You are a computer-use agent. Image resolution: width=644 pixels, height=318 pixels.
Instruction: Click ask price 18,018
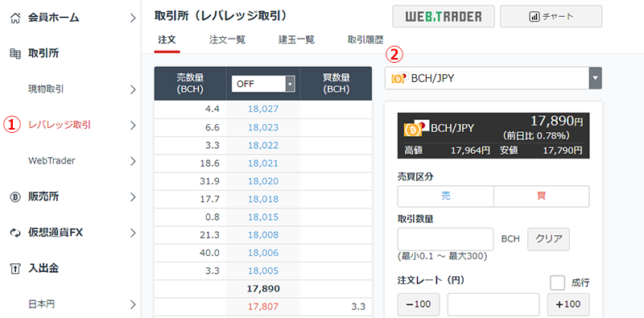coord(263,200)
